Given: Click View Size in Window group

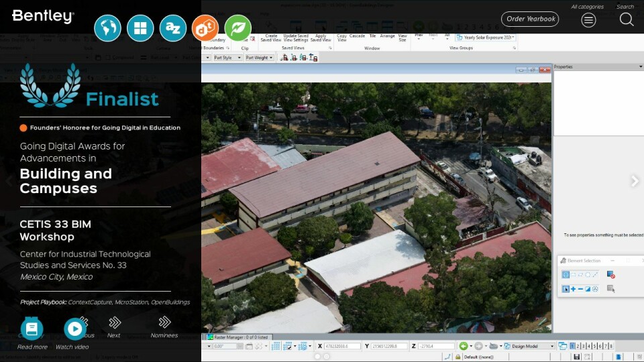Looking at the screenshot, I should coord(402,38).
